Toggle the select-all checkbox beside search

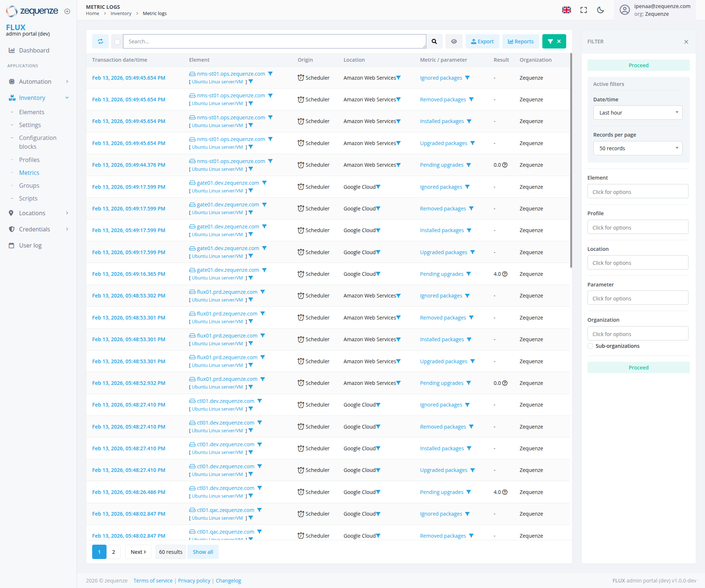tap(117, 42)
